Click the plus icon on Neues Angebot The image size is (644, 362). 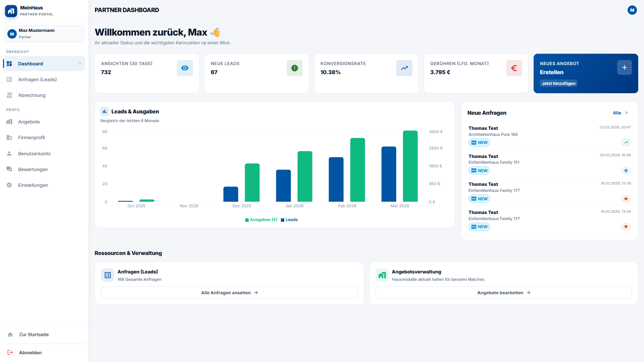624,67
